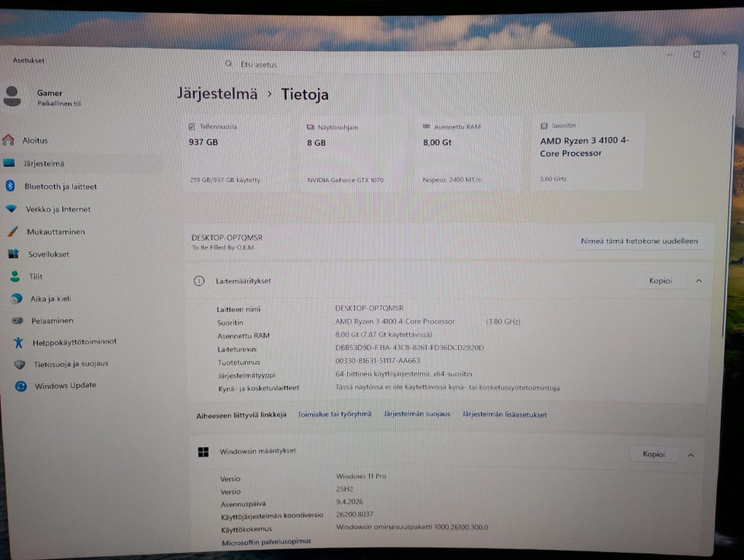Click the Helppokäyttötoiminnot accessibility icon

19,342
